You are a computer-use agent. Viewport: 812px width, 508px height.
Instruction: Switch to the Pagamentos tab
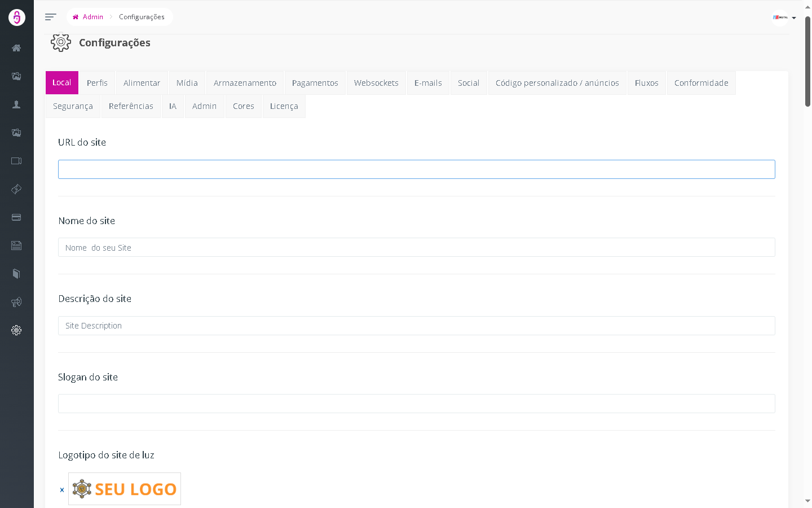coord(315,83)
